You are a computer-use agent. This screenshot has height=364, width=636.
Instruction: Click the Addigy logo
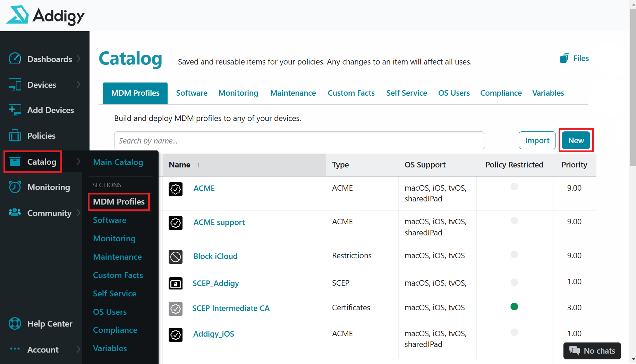click(45, 15)
